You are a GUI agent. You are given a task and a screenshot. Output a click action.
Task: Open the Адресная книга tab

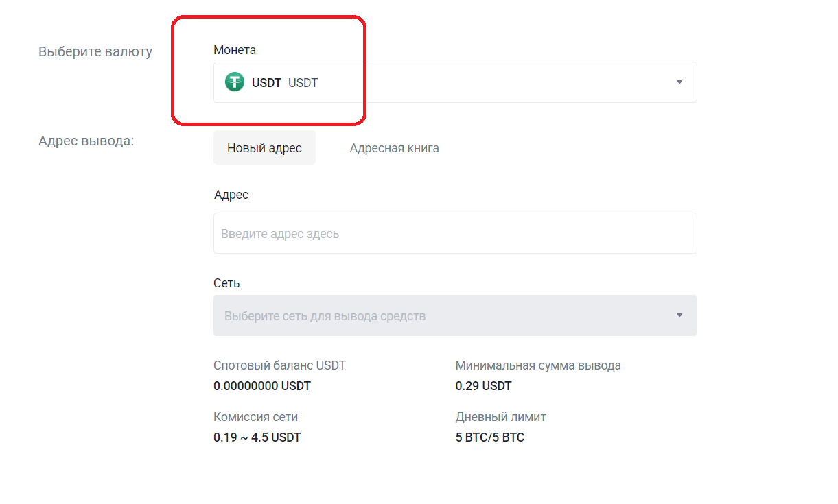(394, 148)
